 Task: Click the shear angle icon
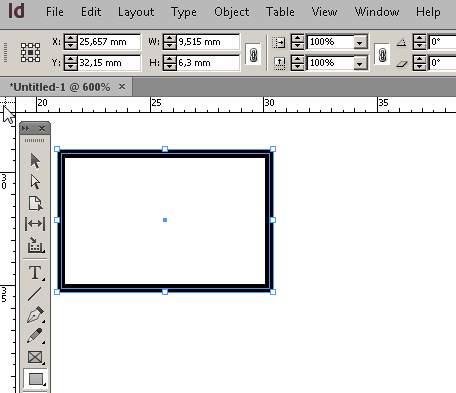click(402, 64)
